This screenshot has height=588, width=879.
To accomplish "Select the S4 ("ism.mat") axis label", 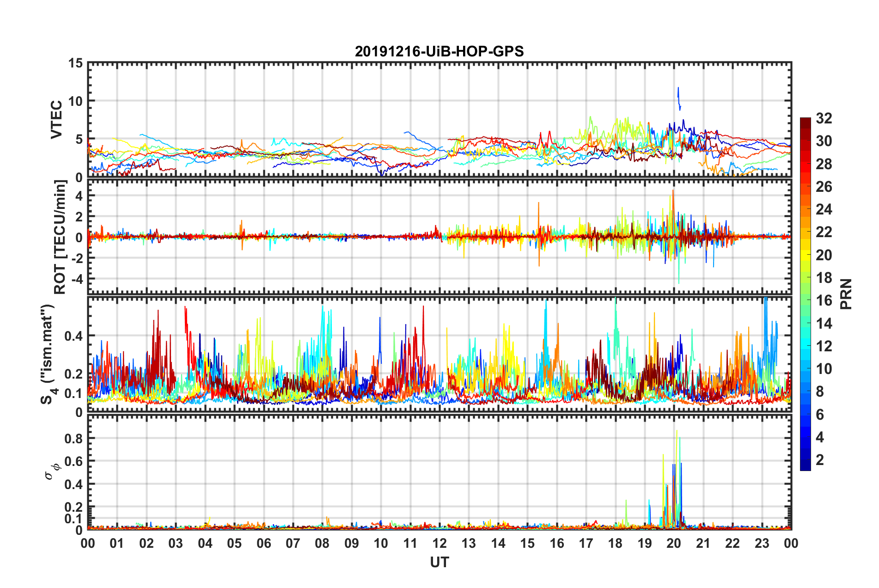I will (x=48, y=354).
